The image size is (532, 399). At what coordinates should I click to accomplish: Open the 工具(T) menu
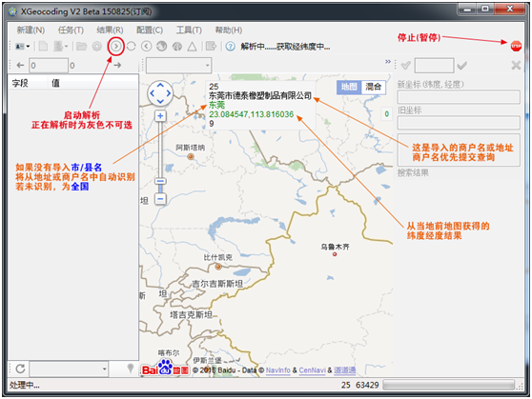point(189,30)
